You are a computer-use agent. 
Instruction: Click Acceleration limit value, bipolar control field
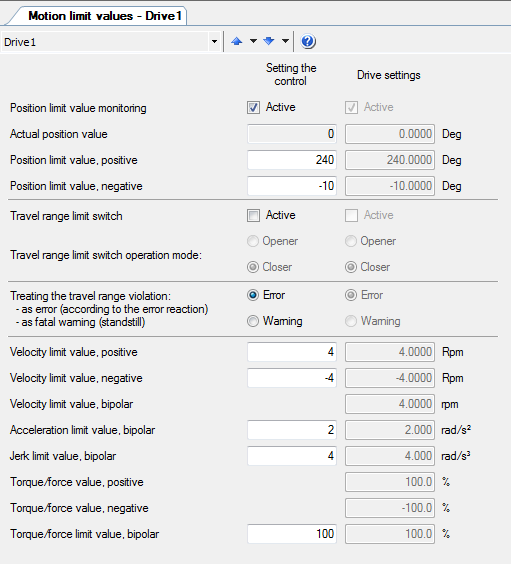292,430
